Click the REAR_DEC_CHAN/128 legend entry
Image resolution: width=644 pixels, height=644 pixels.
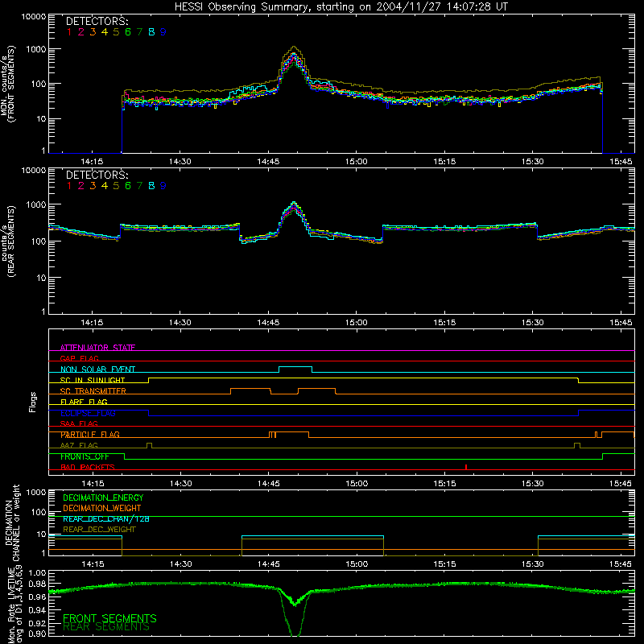coord(106,518)
